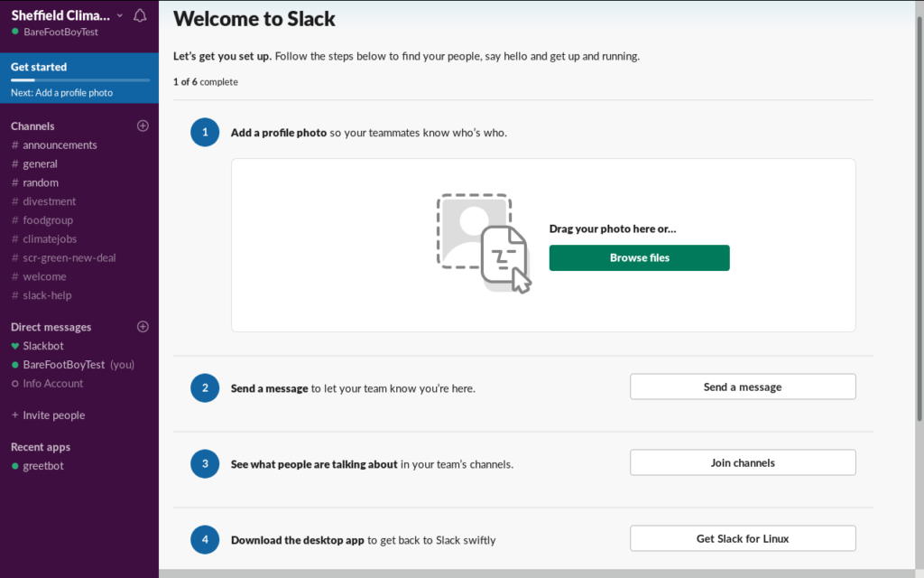924x578 pixels.
Task: Open your own BareFootBoyTest direct message
Action: tap(79, 365)
